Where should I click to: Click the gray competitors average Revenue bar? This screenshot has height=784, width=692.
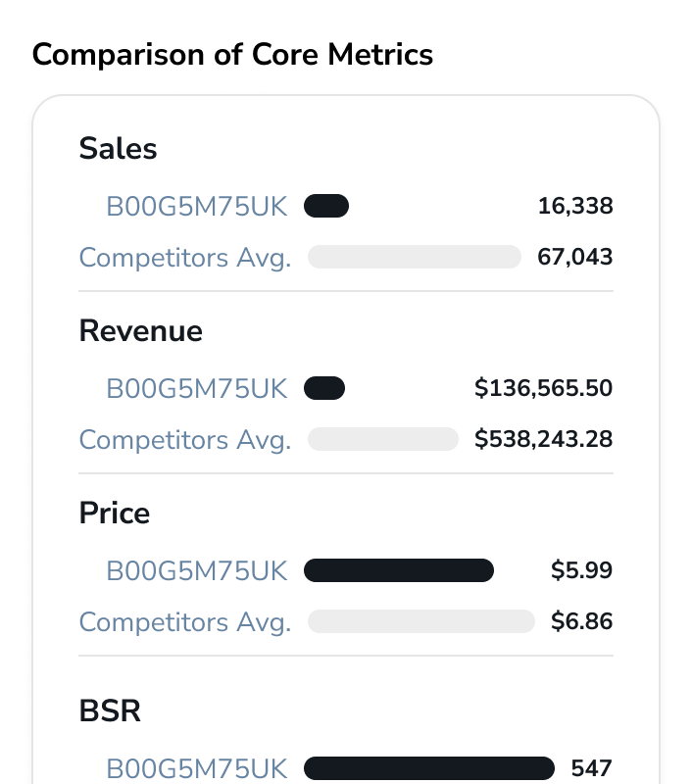point(382,439)
